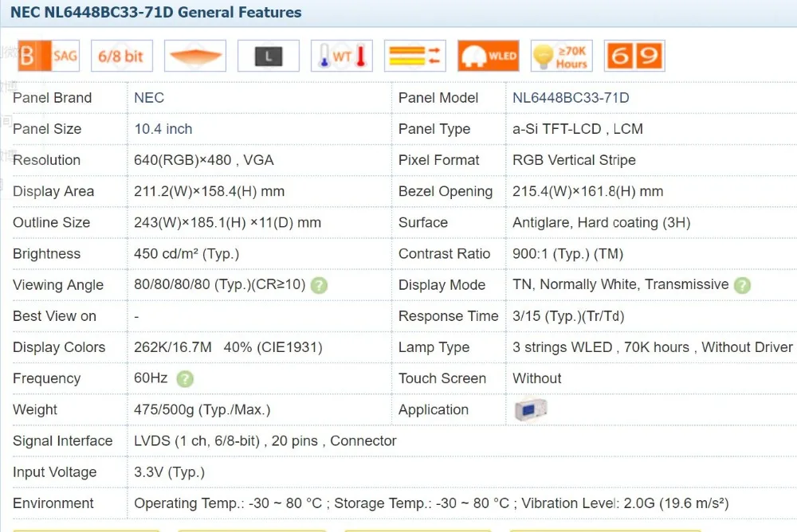797x532 pixels.
Task: Click the B SAG feature badge icon
Action: [x=49, y=56]
